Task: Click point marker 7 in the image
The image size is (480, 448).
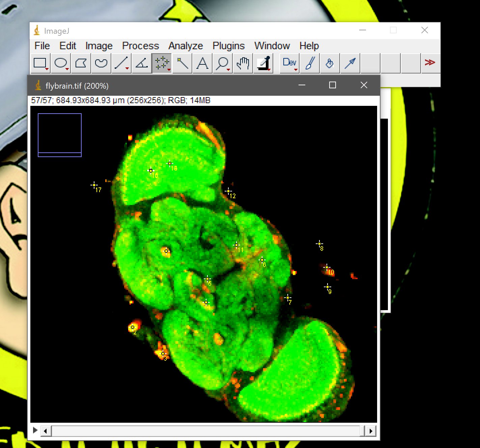Action: pos(288,298)
